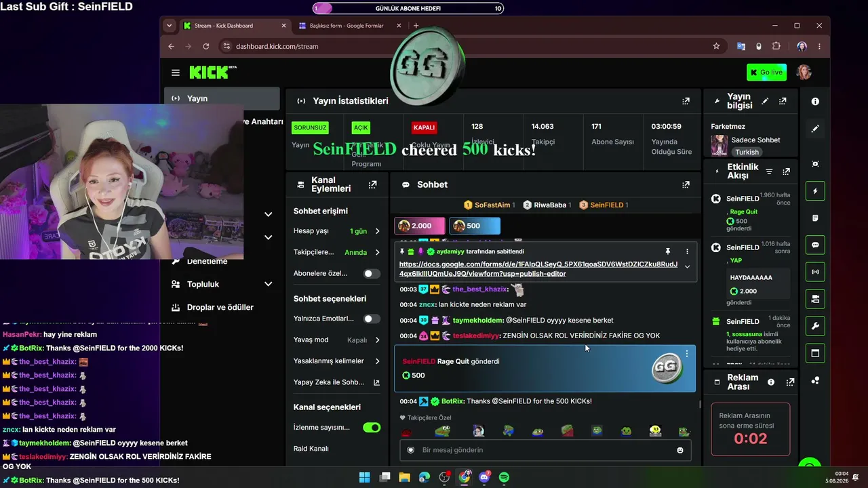Open Hesap yaşı setting
This screenshot has height=488, width=868.
click(337, 231)
